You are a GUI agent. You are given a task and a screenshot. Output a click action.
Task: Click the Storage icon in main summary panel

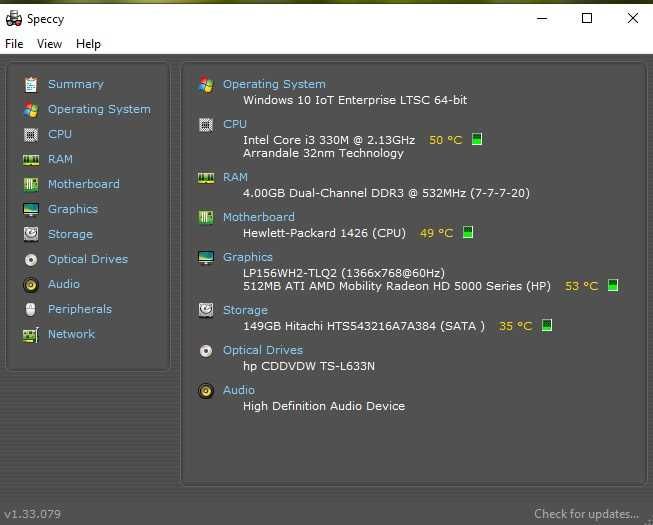click(206, 310)
